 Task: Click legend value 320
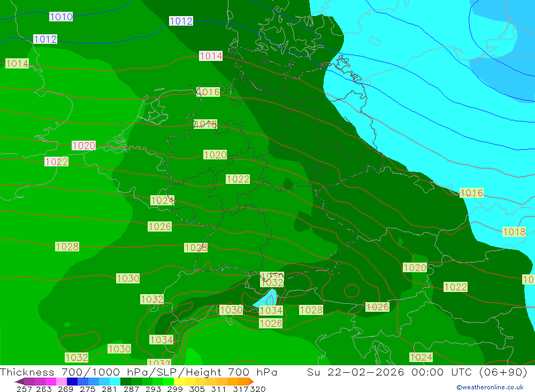(258, 389)
